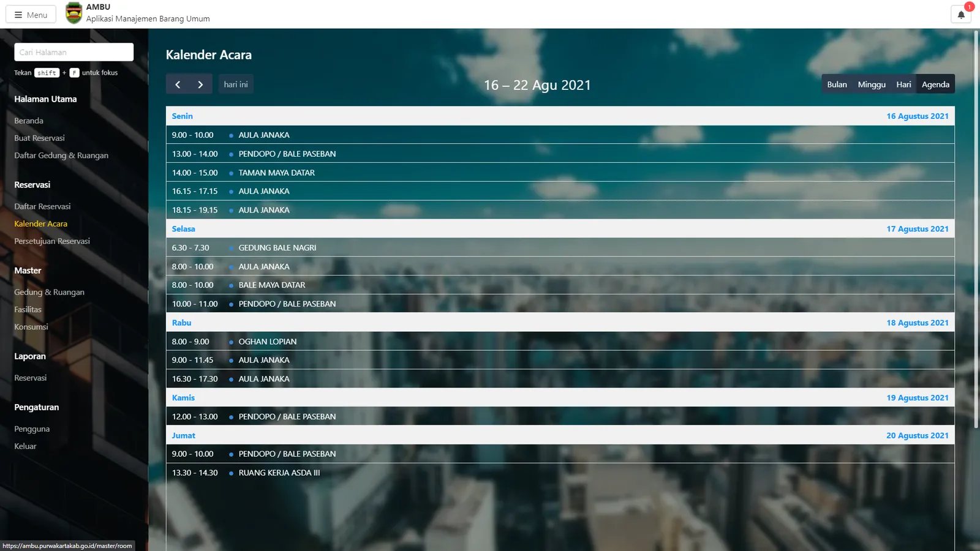The image size is (980, 551).
Task: Go to previous week with left chevron
Action: (178, 84)
